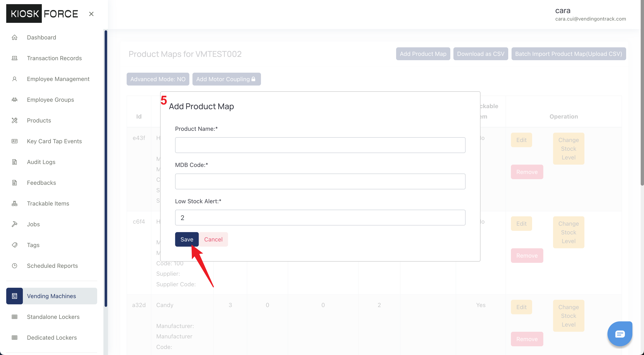Close the sidebar with X icon
The height and width of the screenshot is (355, 644).
click(x=91, y=14)
